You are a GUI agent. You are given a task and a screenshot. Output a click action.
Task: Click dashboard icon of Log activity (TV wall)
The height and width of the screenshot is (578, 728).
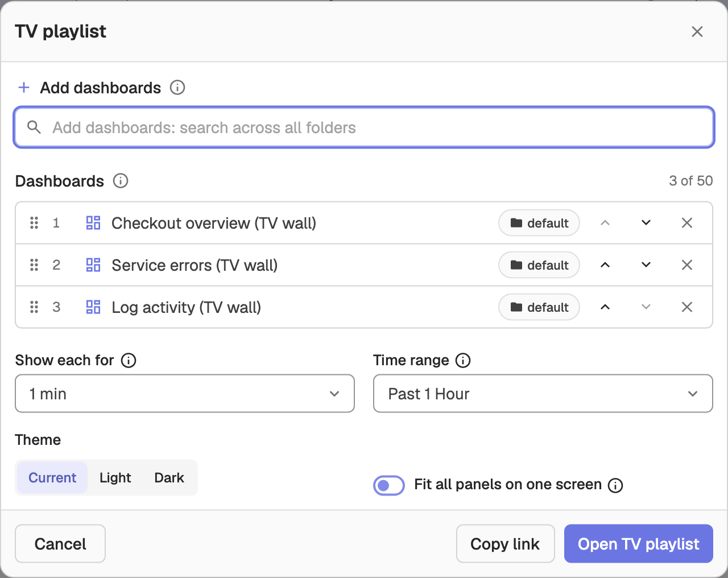click(93, 307)
